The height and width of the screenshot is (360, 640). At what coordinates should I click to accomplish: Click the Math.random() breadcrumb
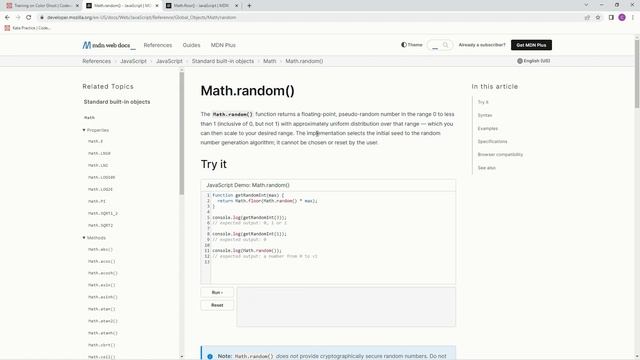[x=304, y=61]
